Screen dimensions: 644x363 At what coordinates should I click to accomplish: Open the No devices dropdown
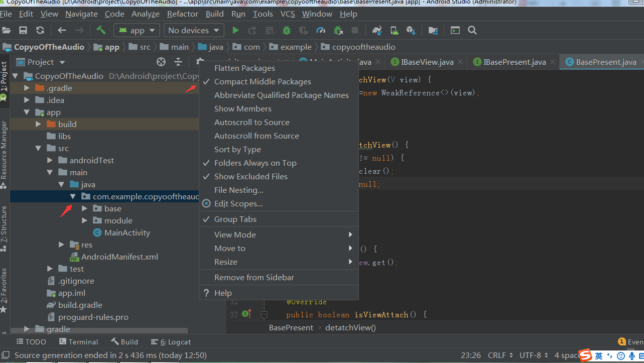point(193,30)
